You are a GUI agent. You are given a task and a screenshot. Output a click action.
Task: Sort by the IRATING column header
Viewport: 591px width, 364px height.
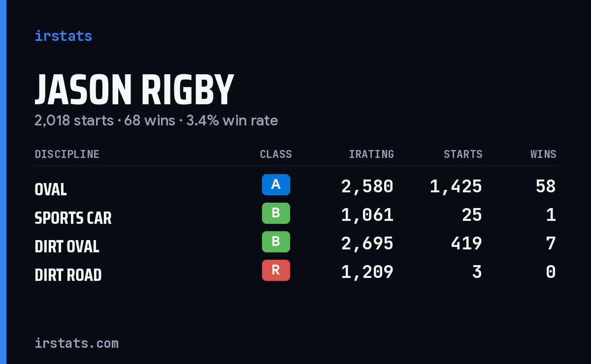(x=371, y=154)
